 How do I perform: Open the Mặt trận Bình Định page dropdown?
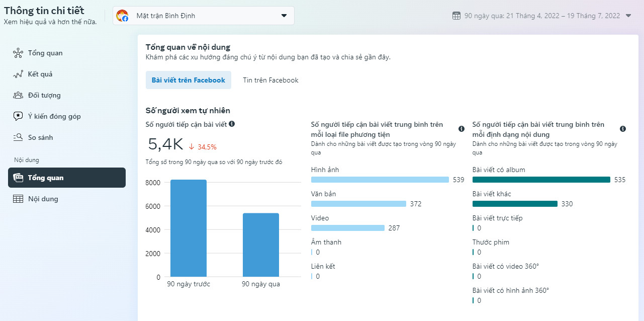(204, 16)
